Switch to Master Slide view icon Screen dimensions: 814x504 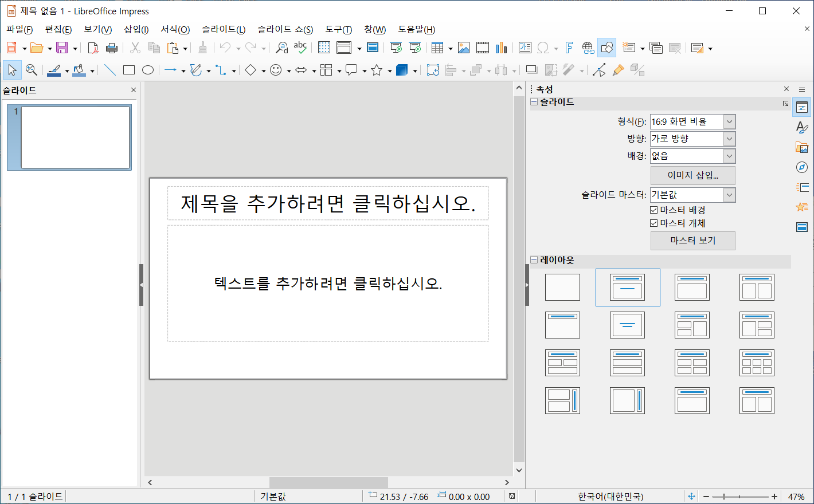pos(372,48)
